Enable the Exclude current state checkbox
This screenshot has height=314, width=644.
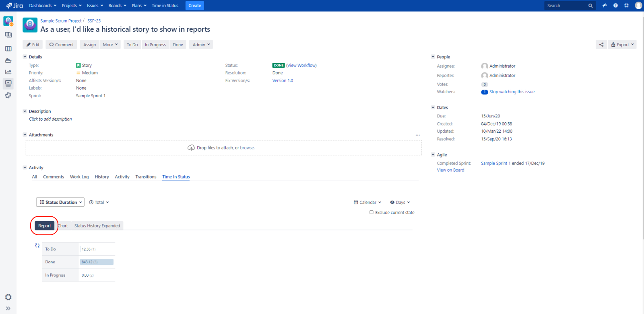[x=372, y=212]
